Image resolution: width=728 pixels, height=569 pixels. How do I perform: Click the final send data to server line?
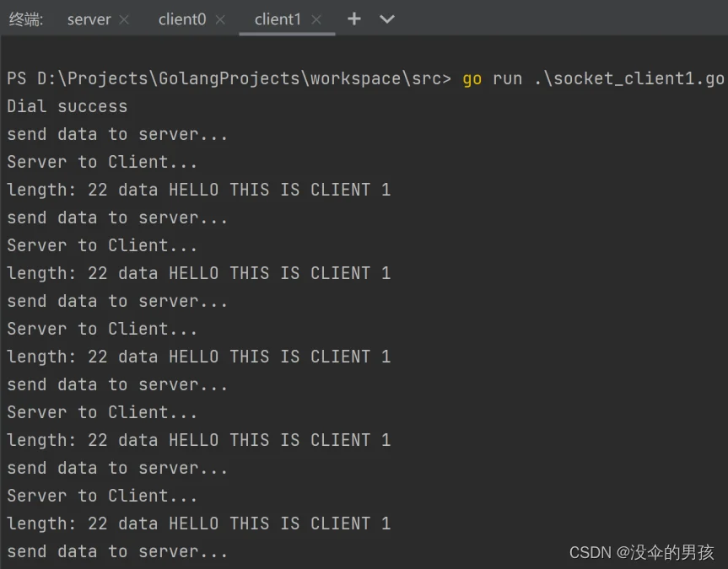(117, 551)
